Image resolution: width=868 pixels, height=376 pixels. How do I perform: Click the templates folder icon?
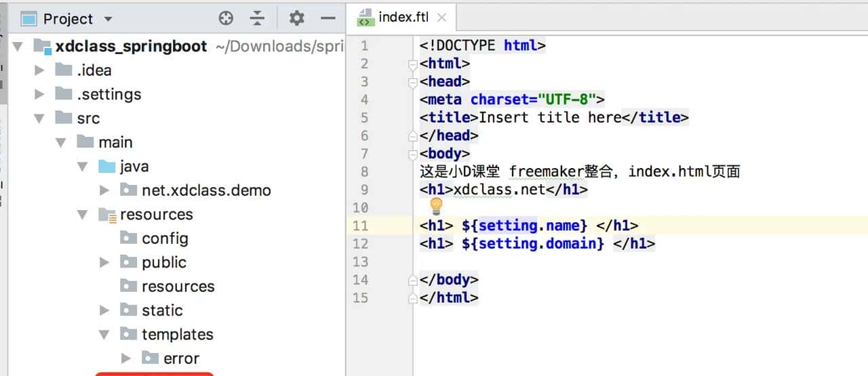pyautogui.click(x=128, y=334)
